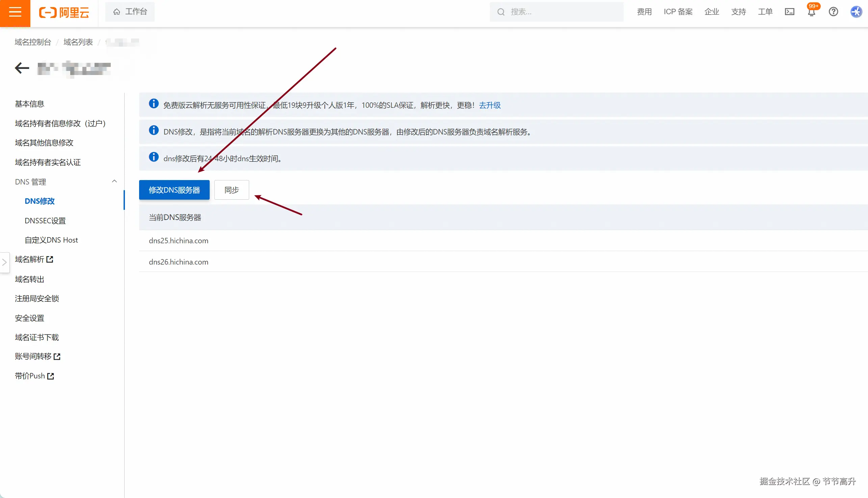Open the hamburger menu icon

[x=15, y=12]
